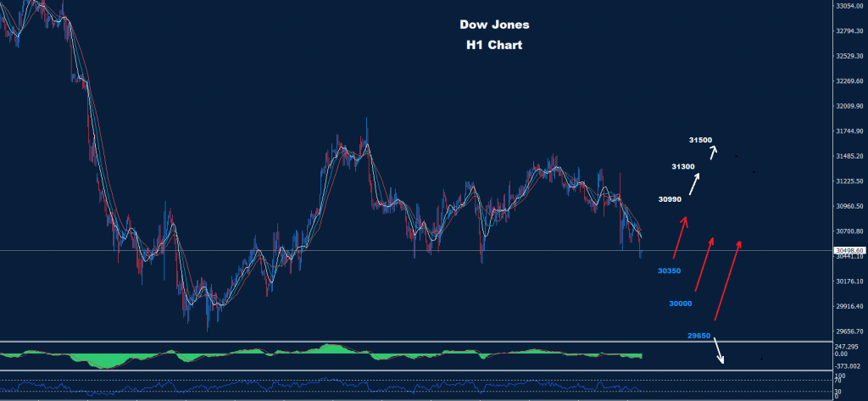Image resolution: width=868 pixels, height=401 pixels.
Task: Select the 31500 target label
Action: pyautogui.click(x=700, y=140)
